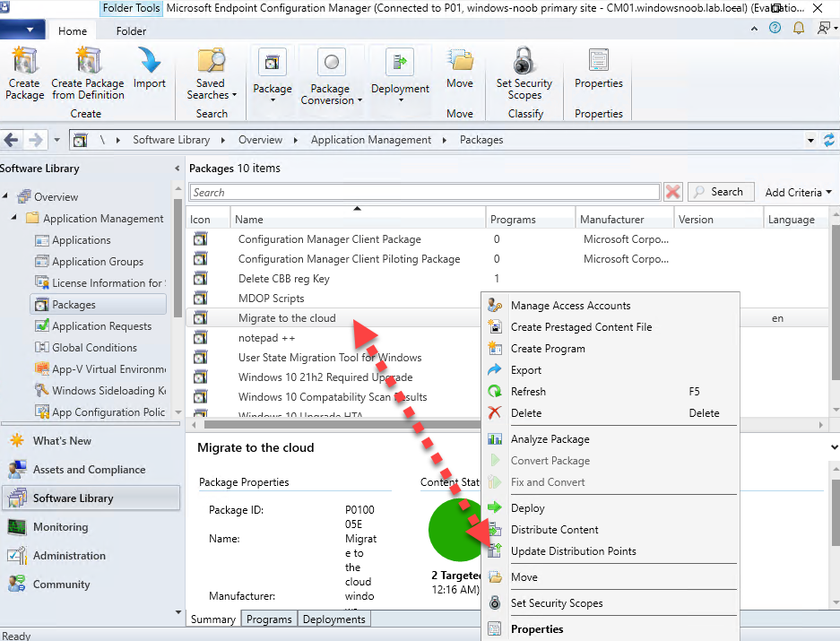The width and height of the screenshot is (840, 641).
Task: Select the Configuration Manager Client Package row
Action: point(330,239)
